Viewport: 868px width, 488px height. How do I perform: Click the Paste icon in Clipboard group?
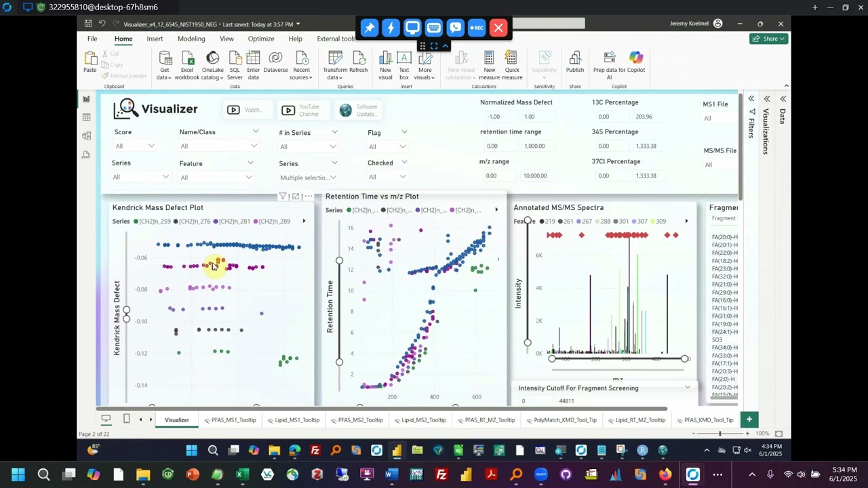pos(90,62)
